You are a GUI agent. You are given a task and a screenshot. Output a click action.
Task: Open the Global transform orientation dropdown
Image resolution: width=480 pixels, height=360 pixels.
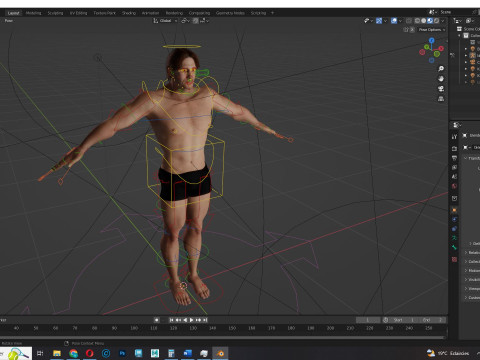[x=165, y=21]
